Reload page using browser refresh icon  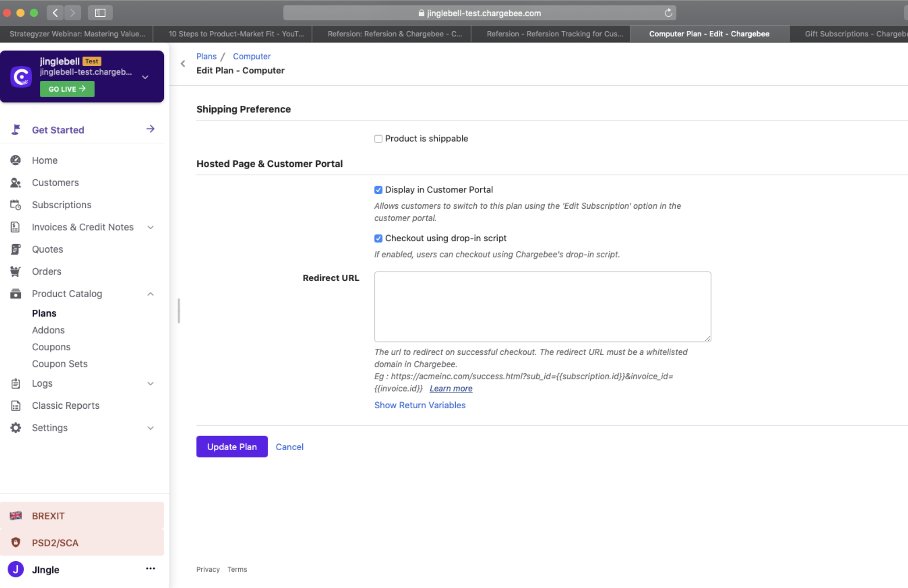[668, 13]
